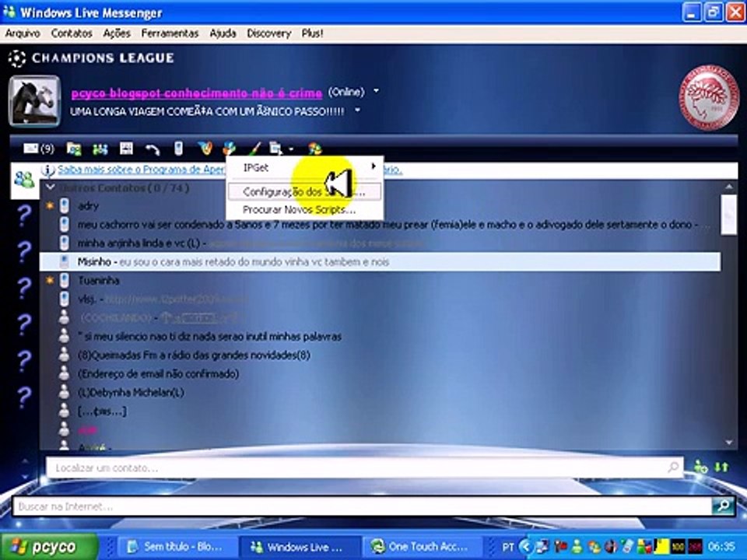Select contact adry
Screen dimensions: 747x560
88,205
